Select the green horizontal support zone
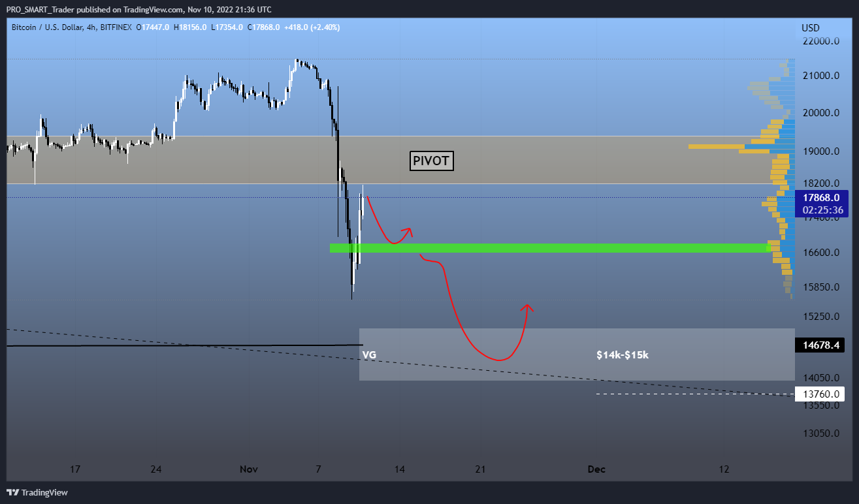The height and width of the screenshot is (504, 859). (550, 248)
